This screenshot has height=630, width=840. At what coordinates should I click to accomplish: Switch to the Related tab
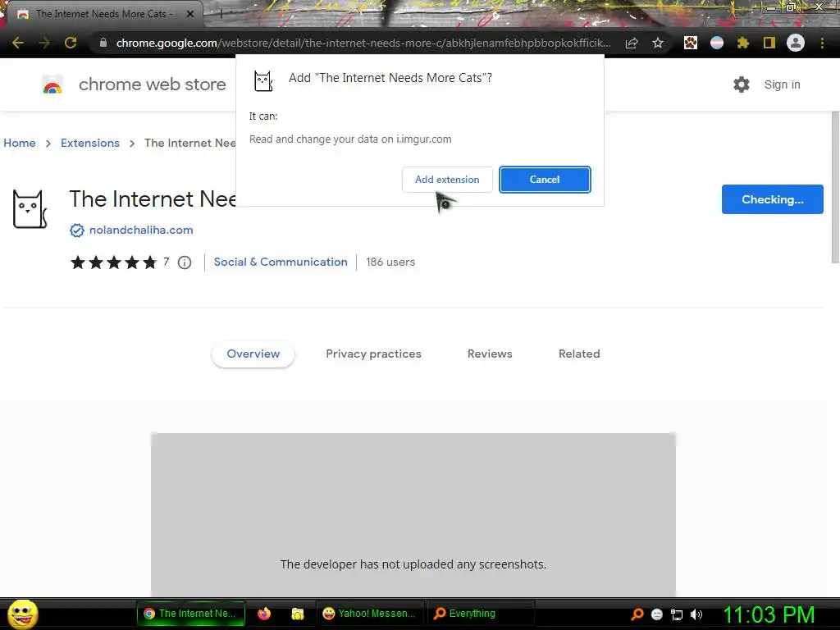click(x=579, y=354)
